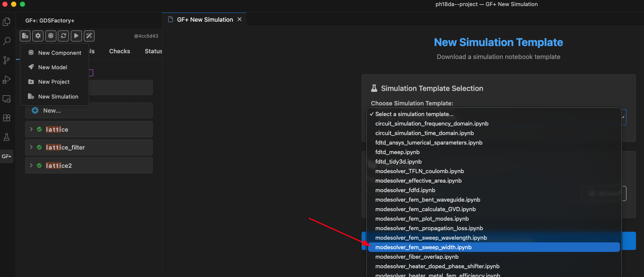Select modesolver_fem_calculate_GVD.ipynb option
The image size is (644, 277).
point(494,209)
